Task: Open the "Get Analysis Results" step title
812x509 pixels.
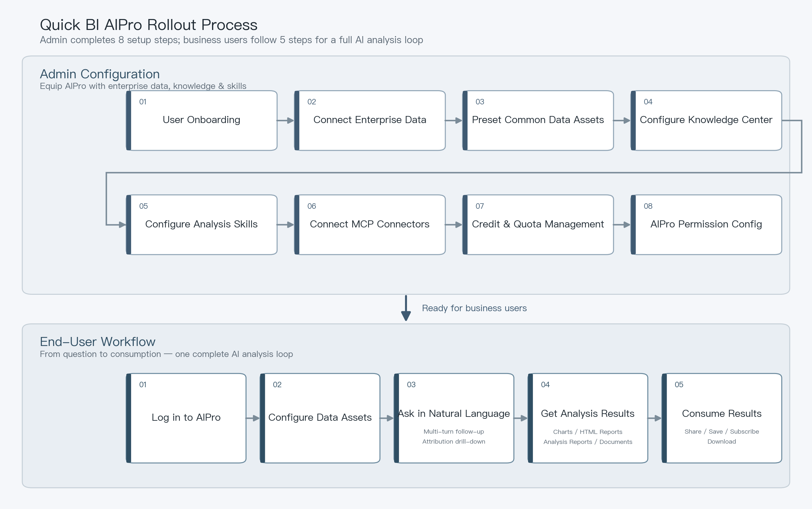Action: pos(588,413)
